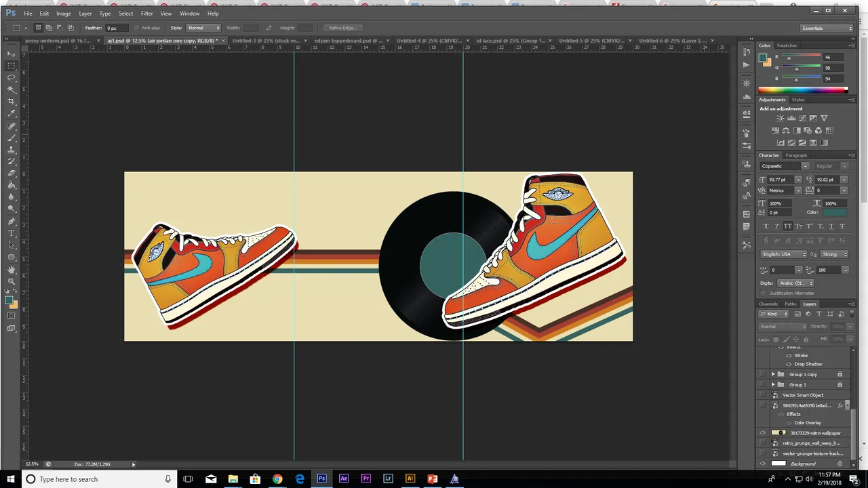Add a Color Balance adjustment
The height and width of the screenshot is (488, 868).
coord(786,131)
